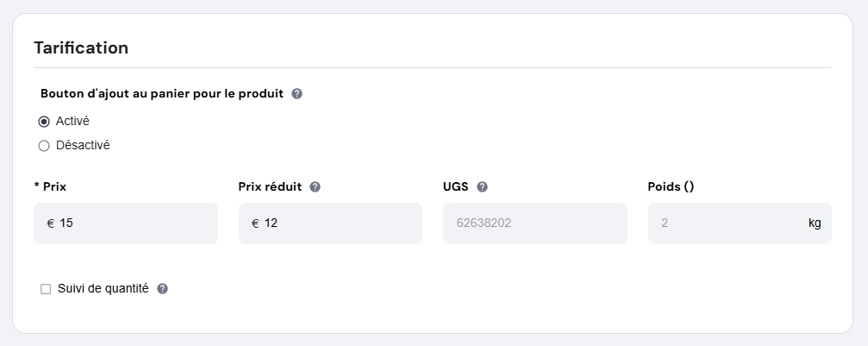The image size is (868, 346).
Task: Click "Bouton d'ajout au panier pour le produit" label
Action: [162, 94]
